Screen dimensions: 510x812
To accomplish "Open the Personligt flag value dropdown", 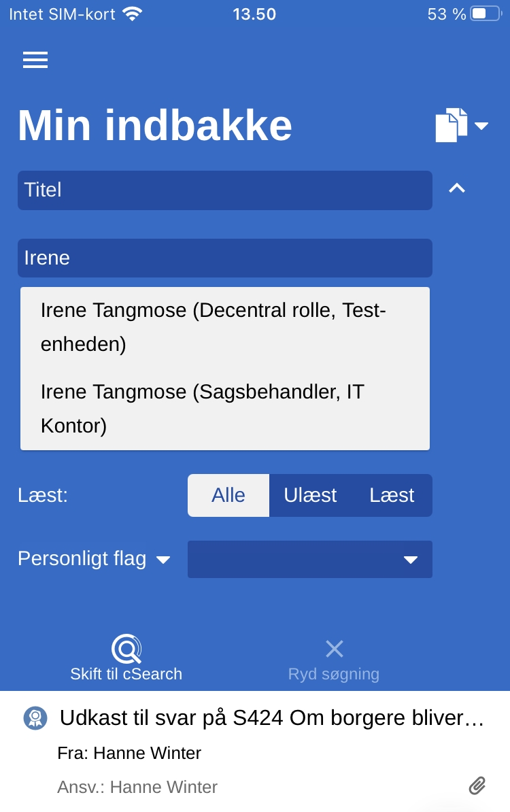I will click(x=309, y=559).
